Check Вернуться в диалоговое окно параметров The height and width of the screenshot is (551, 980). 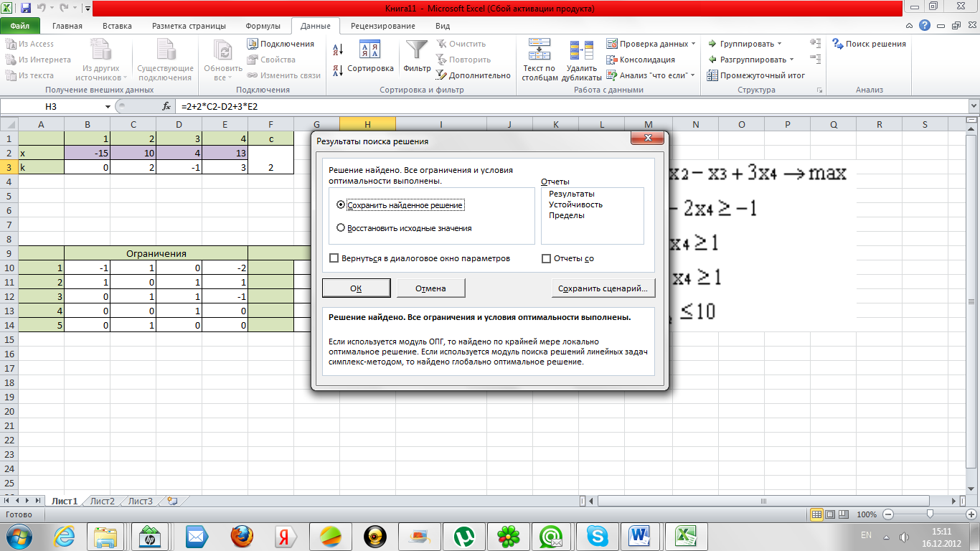(420, 258)
